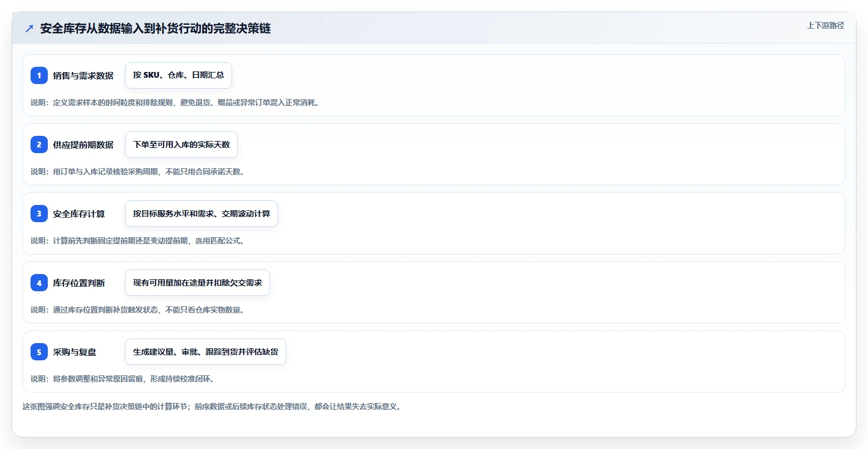This screenshot has height=449, width=868.
Task: Click the note starting 说明：通过库存位置判断
Action: 137,310
